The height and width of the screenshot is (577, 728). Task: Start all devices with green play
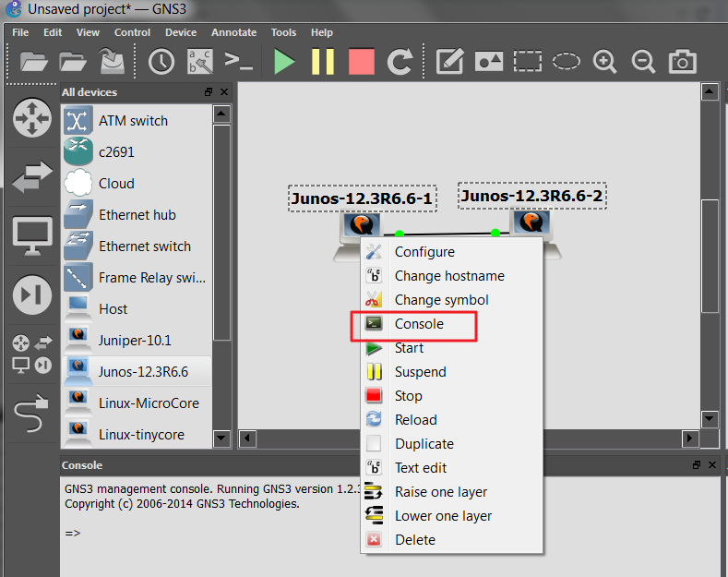(x=283, y=61)
